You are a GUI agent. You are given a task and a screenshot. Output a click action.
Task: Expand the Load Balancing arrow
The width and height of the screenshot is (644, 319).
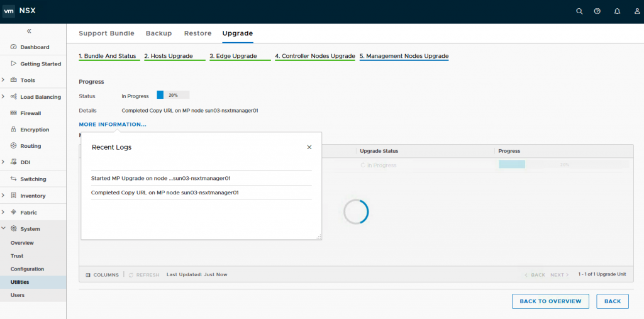point(3,97)
